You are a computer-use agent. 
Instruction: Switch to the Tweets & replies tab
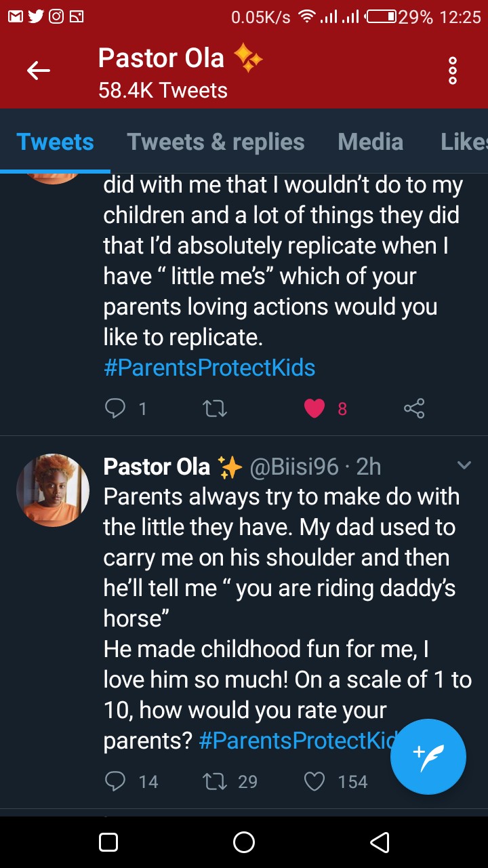point(216,142)
